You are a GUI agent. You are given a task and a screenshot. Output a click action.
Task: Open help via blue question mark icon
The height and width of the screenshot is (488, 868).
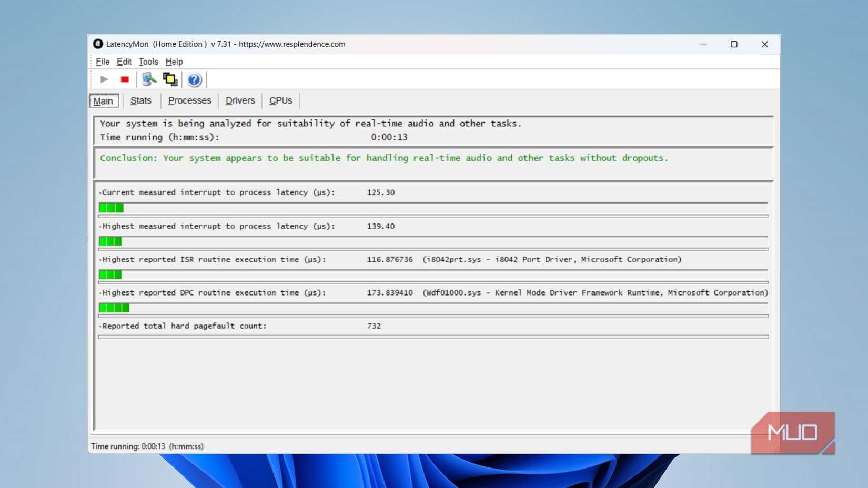[194, 79]
